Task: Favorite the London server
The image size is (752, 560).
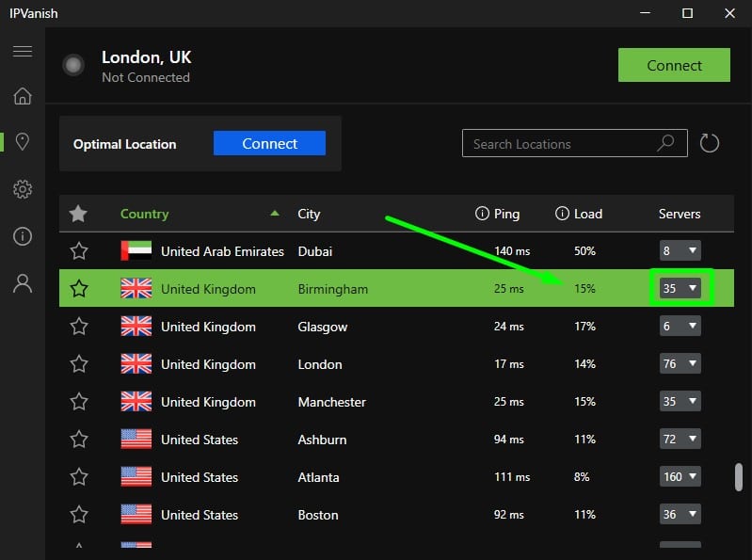Action: 79,364
